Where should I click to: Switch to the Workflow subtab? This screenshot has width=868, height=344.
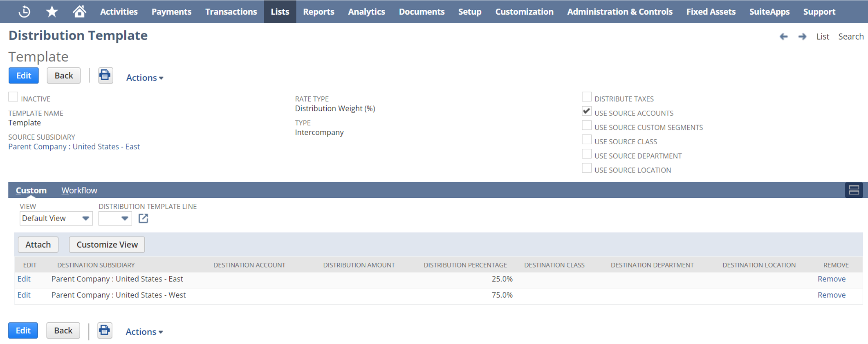tap(79, 190)
